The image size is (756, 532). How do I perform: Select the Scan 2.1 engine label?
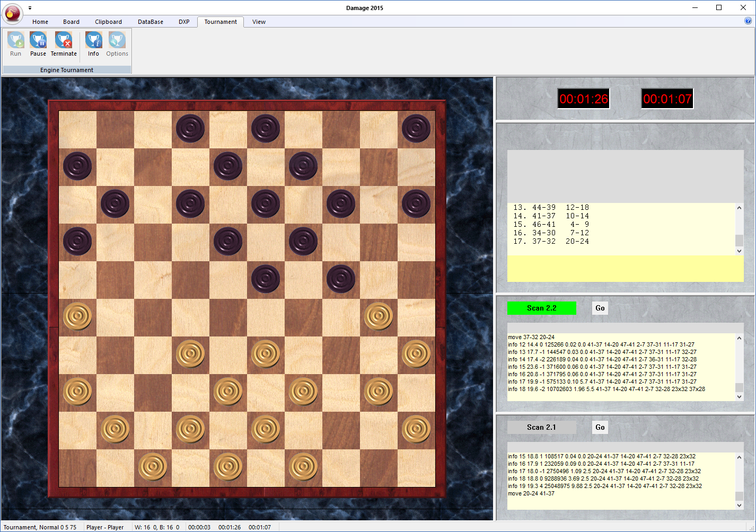tap(541, 427)
